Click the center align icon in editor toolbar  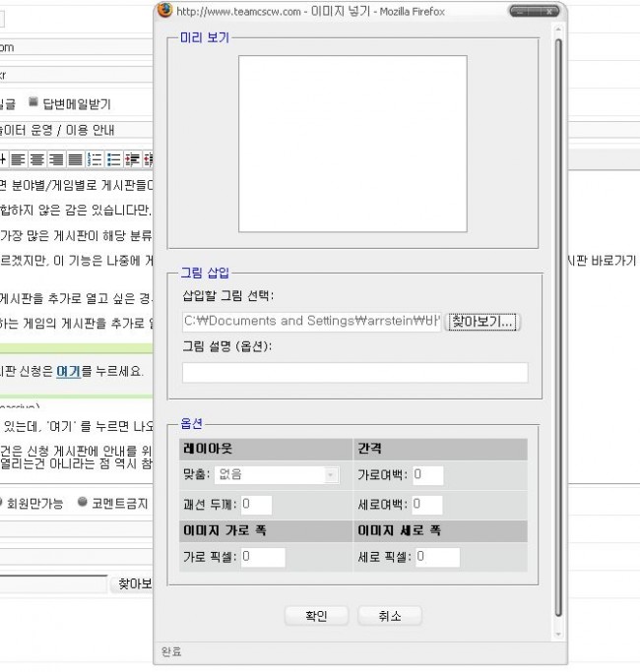pos(37,159)
